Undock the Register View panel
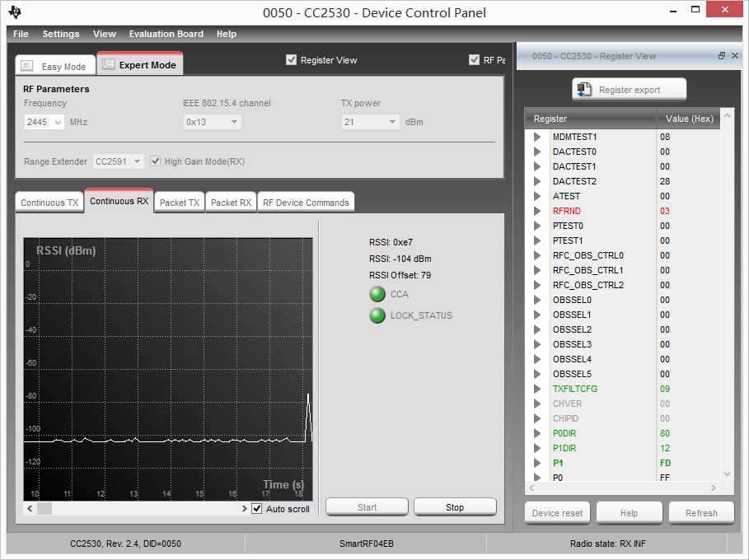 (x=722, y=56)
